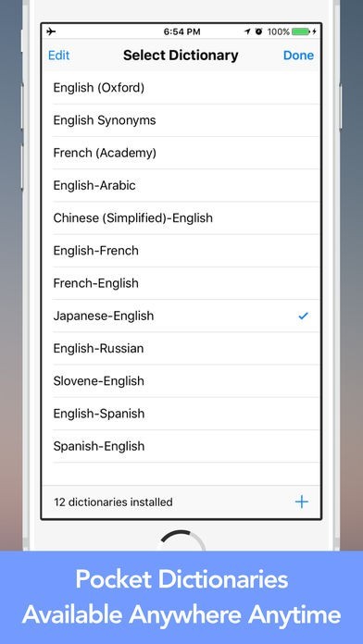Pick the Slovene-English dictionary
The image size is (363, 644).
(x=181, y=380)
